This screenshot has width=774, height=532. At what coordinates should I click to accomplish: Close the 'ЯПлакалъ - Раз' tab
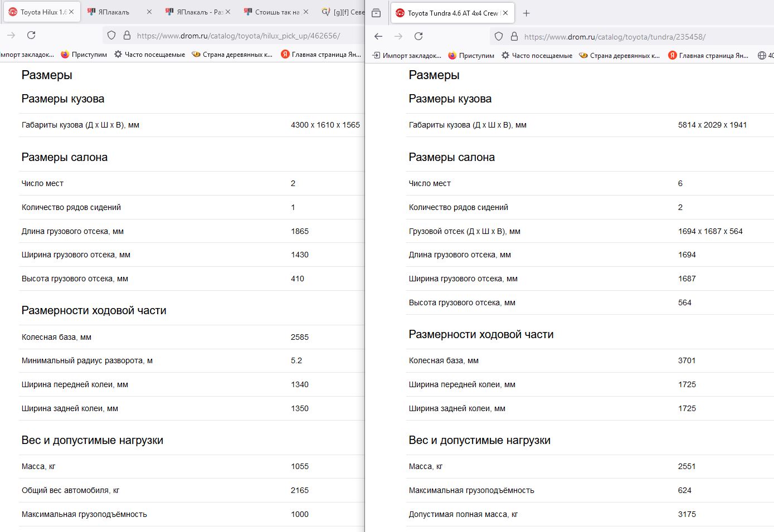pyautogui.click(x=228, y=12)
